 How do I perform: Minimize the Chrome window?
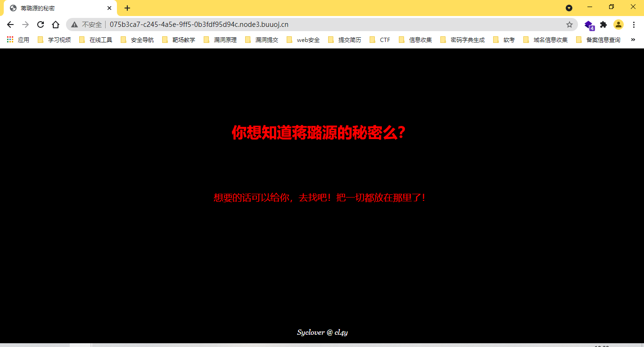[590, 7]
